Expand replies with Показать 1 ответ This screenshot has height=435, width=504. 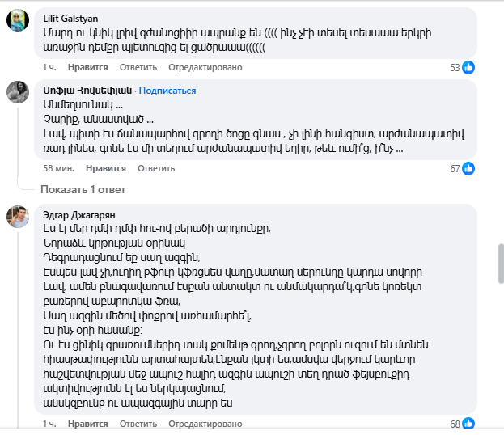[x=83, y=189]
